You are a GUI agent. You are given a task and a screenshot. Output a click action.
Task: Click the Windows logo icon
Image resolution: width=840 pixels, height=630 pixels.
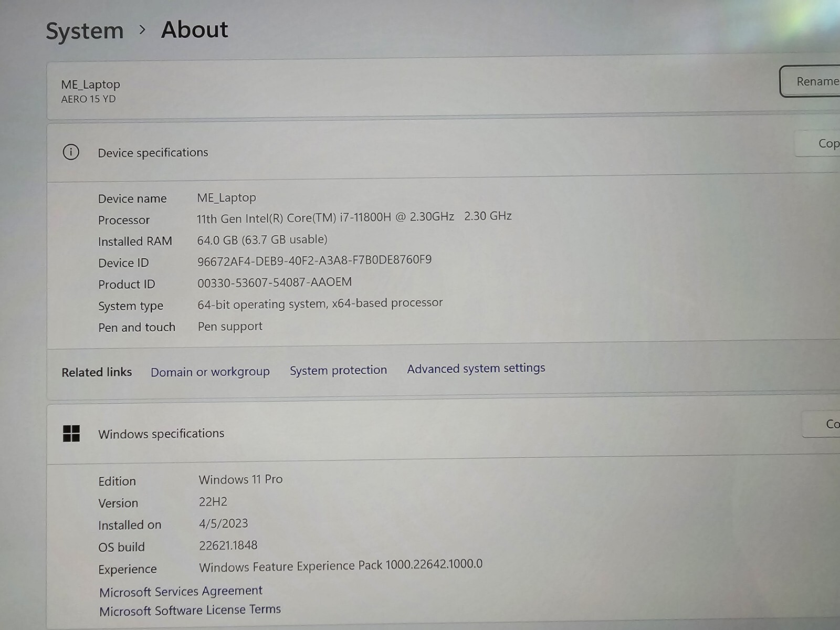[x=71, y=434]
